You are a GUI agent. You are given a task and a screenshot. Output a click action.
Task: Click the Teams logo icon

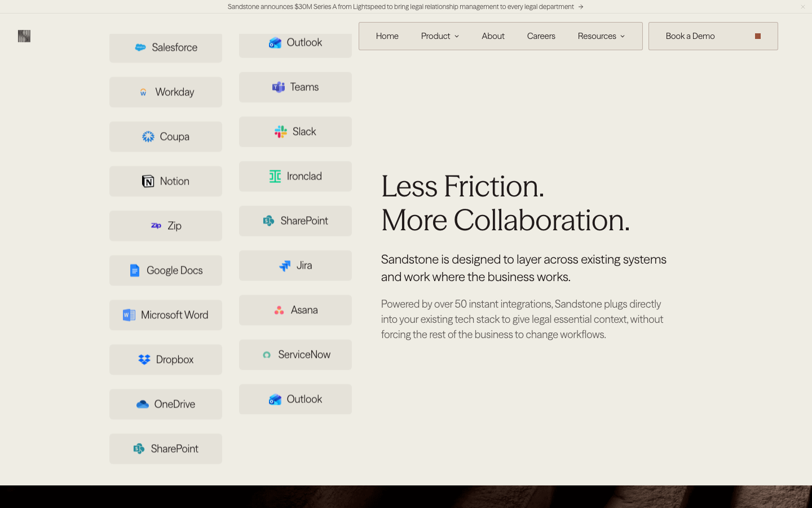279,87
